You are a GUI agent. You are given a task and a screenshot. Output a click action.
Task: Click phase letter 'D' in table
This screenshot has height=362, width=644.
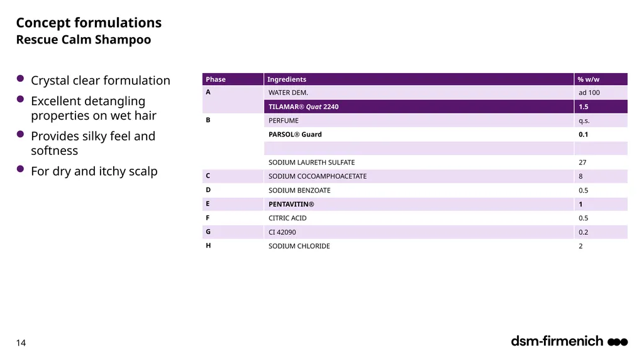pyautogui.click(x=208, y=189)
